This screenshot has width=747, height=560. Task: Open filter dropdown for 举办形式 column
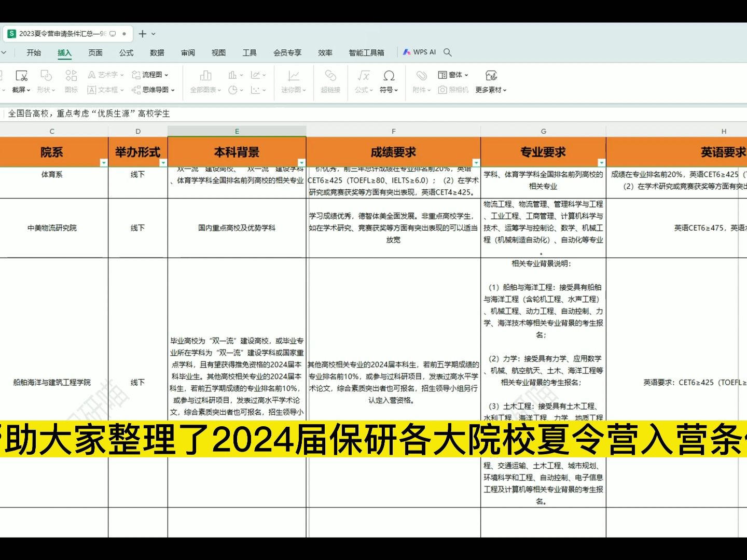[x=163, y=163]
